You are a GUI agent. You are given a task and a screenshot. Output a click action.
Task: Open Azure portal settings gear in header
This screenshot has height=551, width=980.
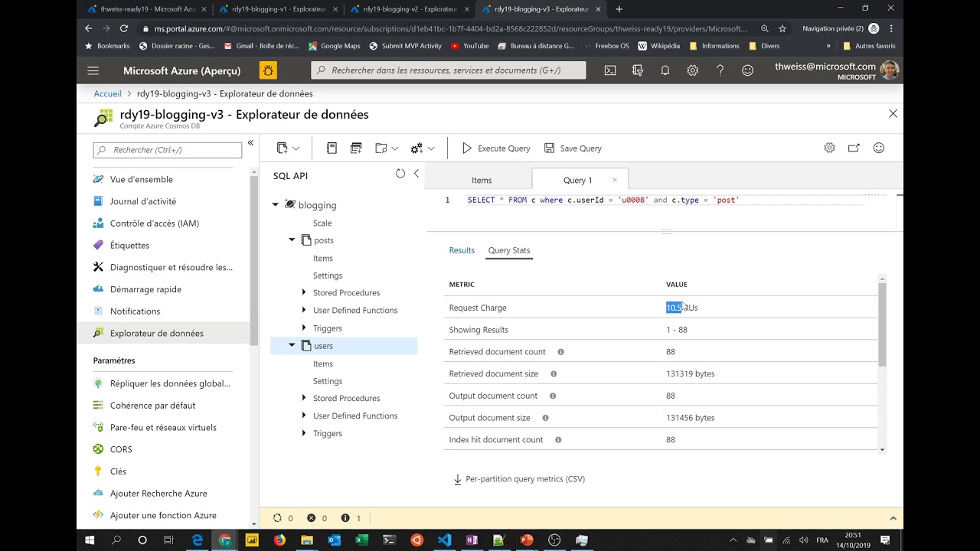pos(693,70)
